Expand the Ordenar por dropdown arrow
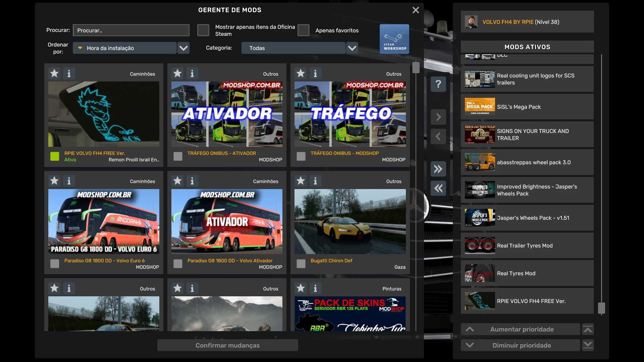The width and height of the screenshot is (644, 362). click(183, 48)
